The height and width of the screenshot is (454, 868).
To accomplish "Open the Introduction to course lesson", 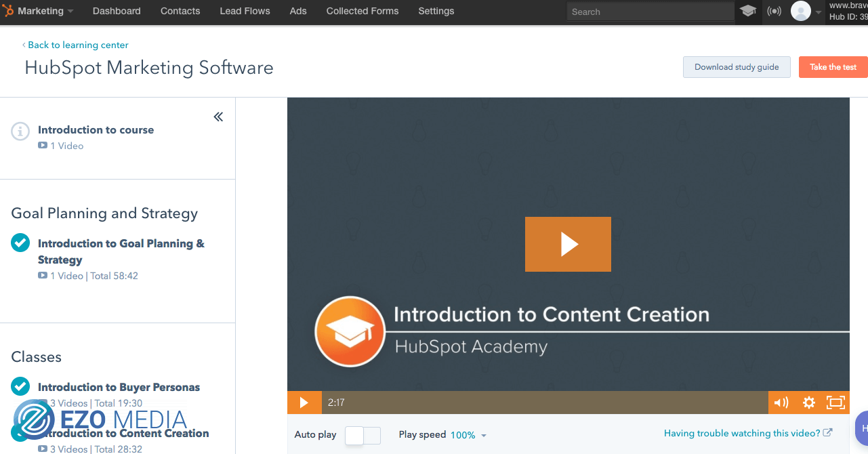I will (96, 129).
